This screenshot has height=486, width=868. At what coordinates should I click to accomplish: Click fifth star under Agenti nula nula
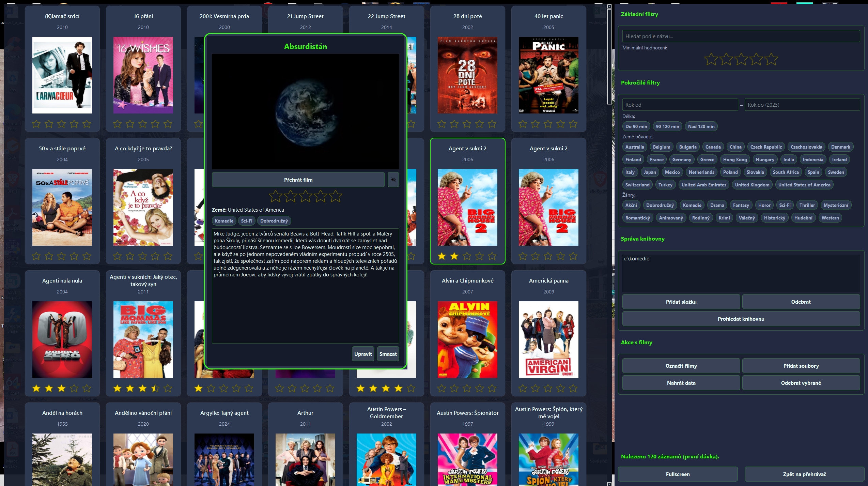click(87, 388)
